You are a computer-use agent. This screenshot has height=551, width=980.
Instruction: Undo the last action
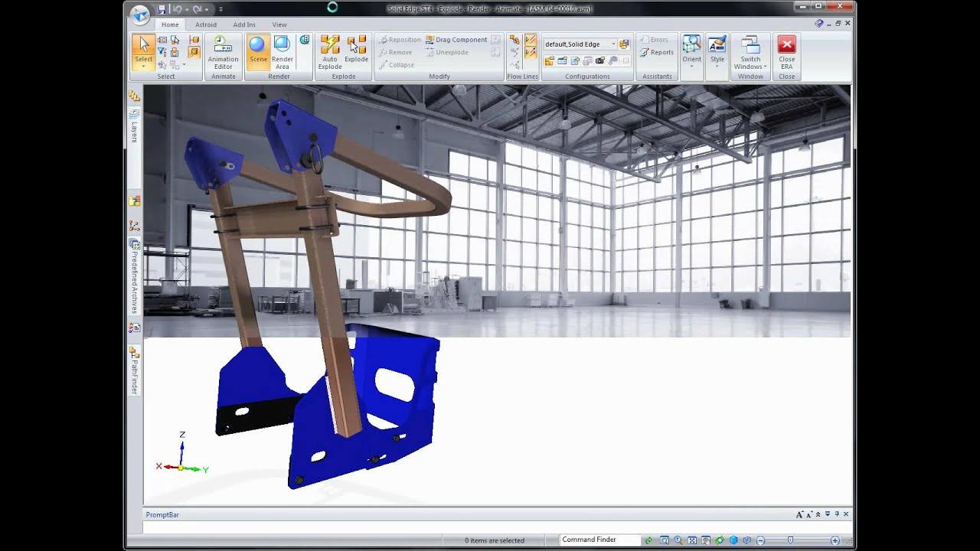point(177,9)
